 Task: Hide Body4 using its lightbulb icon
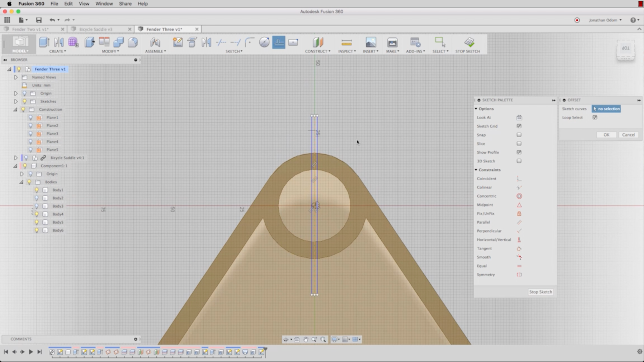click(37, 214)
